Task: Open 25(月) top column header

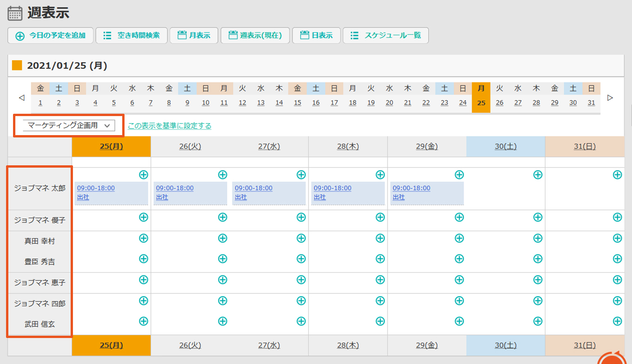Action: click(x=112, y=147)
